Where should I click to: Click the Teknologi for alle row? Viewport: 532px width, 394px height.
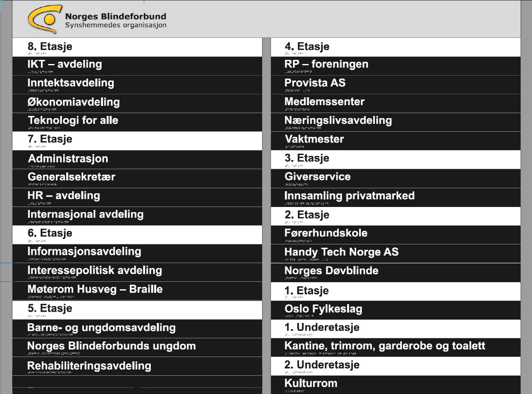pyautogui.click(x=137, y=122)
